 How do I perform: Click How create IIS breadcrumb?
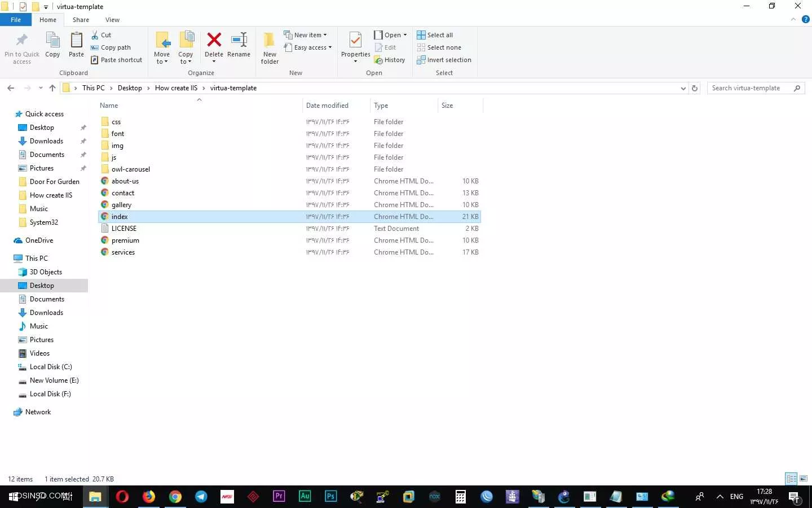pyautogui.click(x=176, y=88)
